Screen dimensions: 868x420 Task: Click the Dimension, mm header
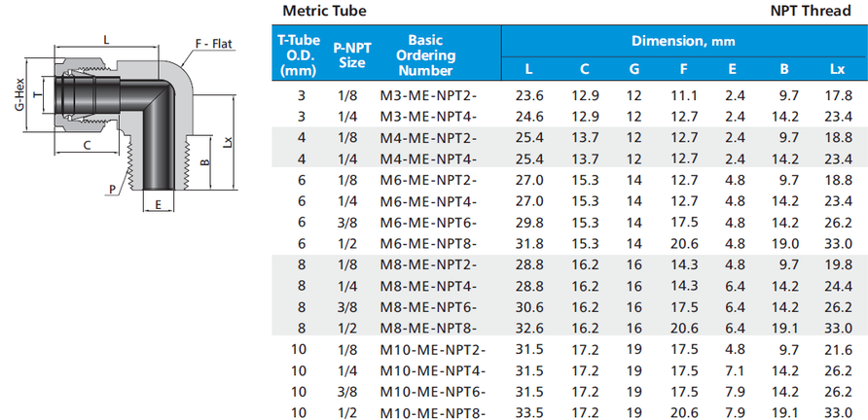(x=683, y=41)
